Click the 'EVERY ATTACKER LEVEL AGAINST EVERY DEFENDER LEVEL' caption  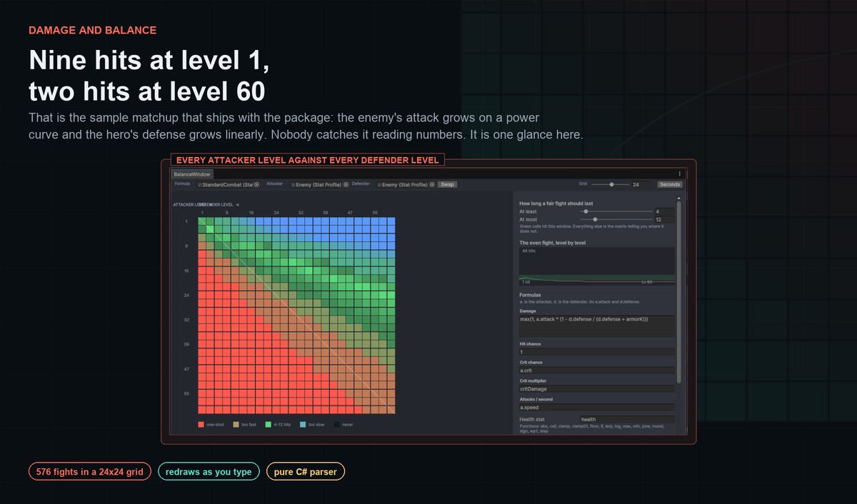tap(308, 160)
